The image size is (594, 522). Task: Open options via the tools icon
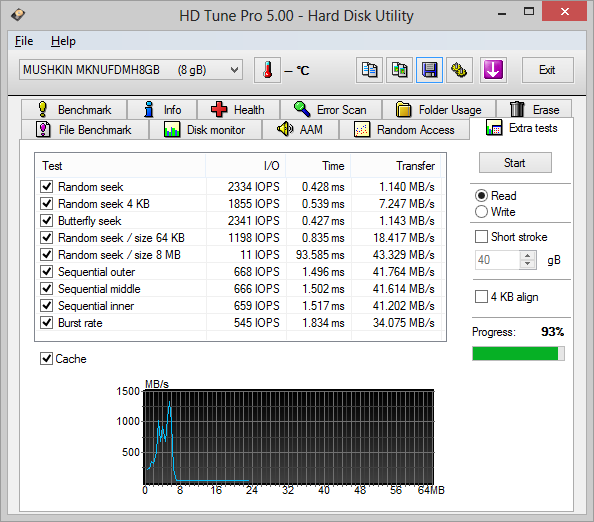tap(459, 70)
